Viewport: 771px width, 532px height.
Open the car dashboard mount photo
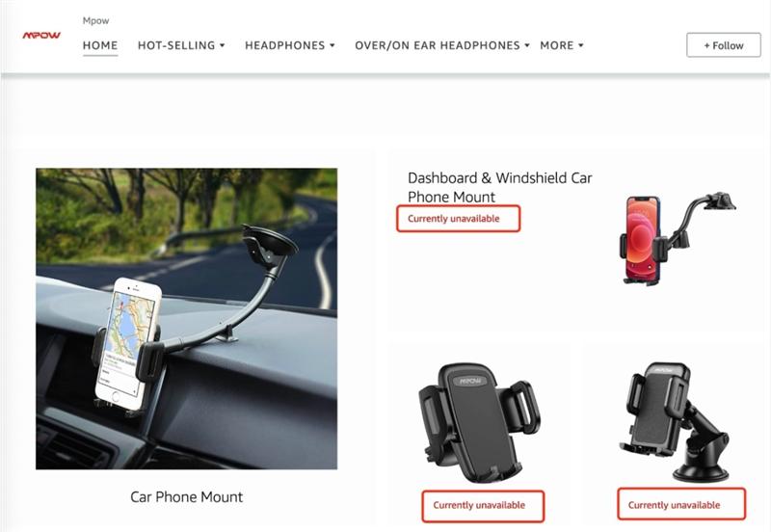coord(186,319)
